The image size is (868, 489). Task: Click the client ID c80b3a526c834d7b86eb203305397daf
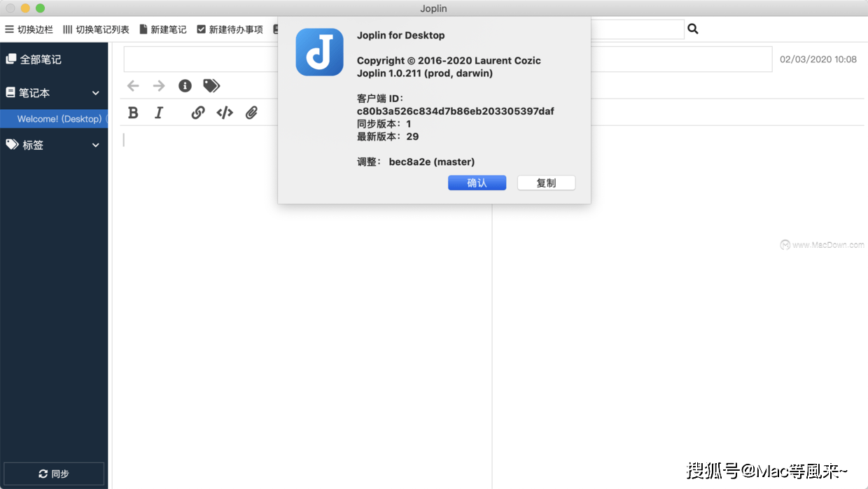456,111
